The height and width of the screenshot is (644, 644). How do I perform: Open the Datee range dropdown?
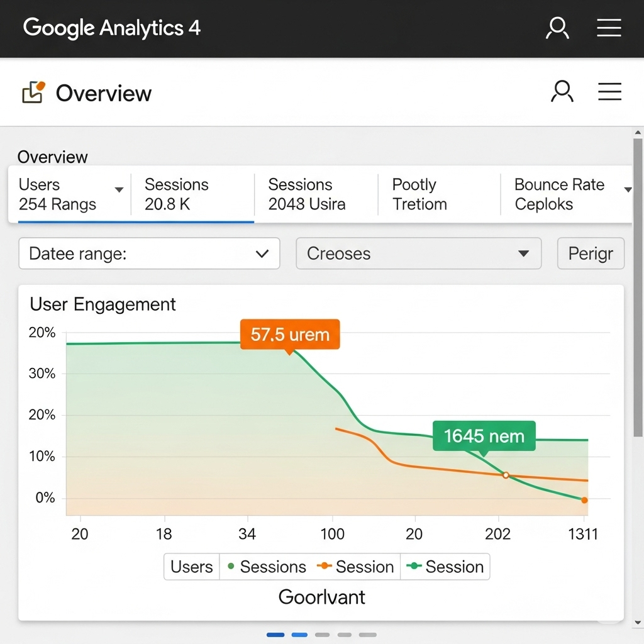(x=149, y=253)
